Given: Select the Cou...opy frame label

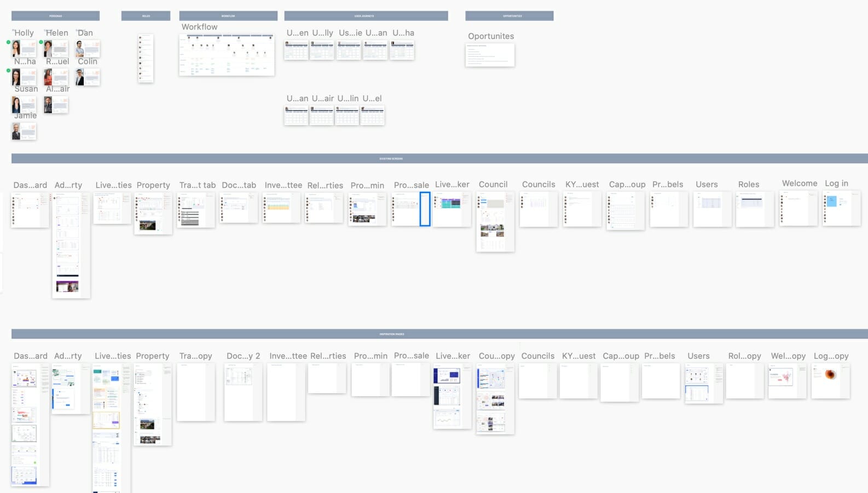Looking at the screenshot, I should 496,356.
